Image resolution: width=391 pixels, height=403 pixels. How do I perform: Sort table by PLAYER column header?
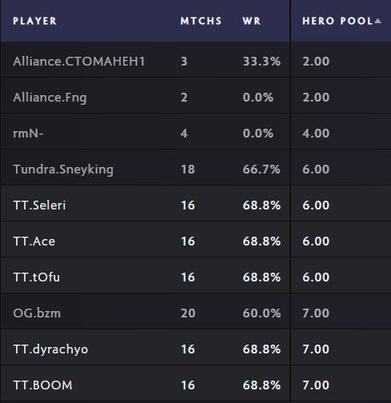tap(35, 21)
